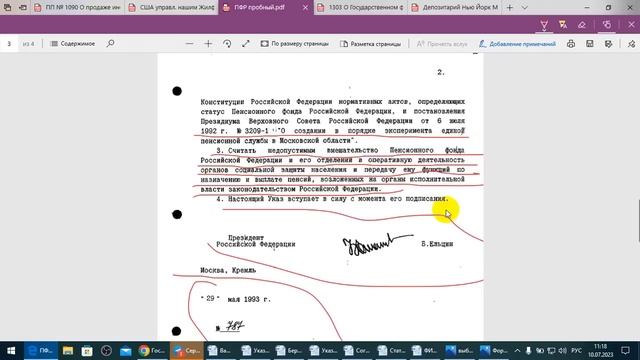The width and height of the screenshot is (640, 360).
Task: Open the notification center icon
Action: coord(625,351)
